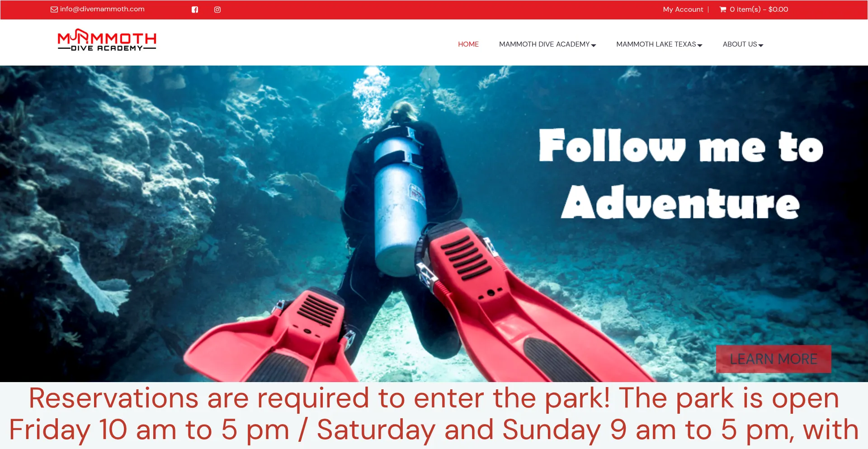Expand the About Us dropdown arrow
868x449 pixels.
point(761,45)
